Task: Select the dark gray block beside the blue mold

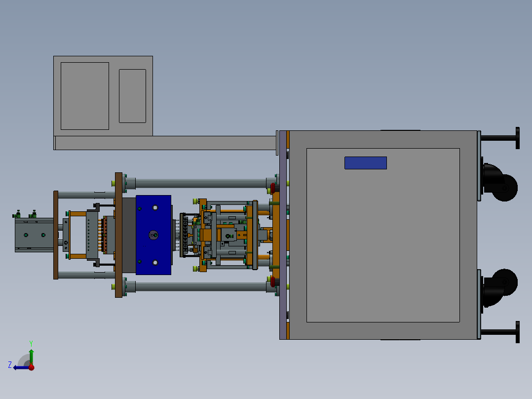Action: (129, 235)
